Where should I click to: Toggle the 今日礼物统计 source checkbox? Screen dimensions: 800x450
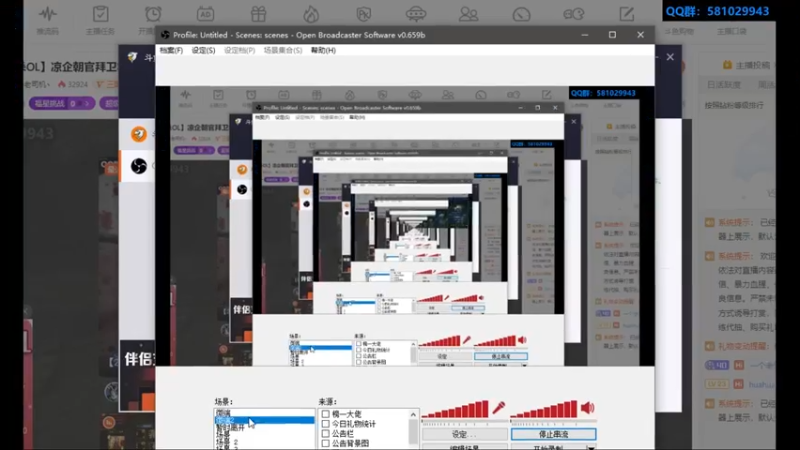(x=326, y=424)
